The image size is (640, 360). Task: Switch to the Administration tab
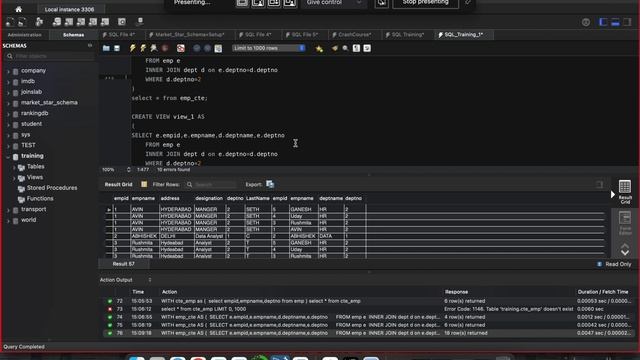(24, 35)
